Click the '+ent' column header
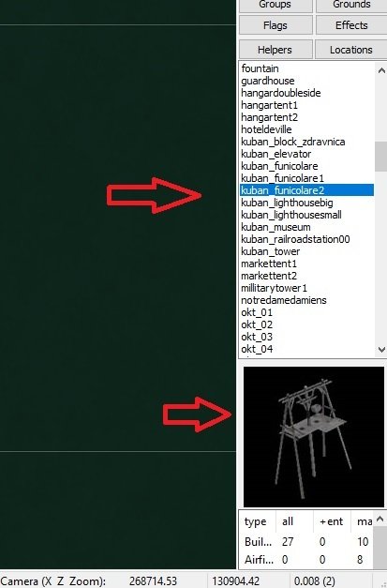The height and width of the screenshot is (588, 387). (331, 521)
